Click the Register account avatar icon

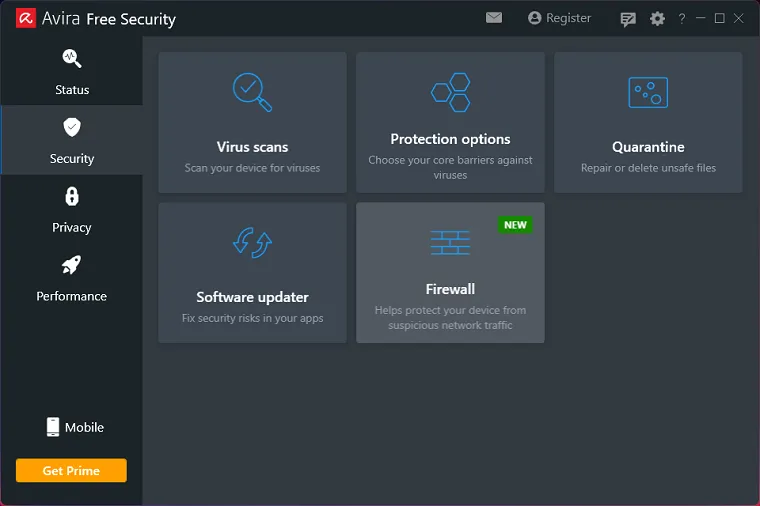click(x=534, y=18)
